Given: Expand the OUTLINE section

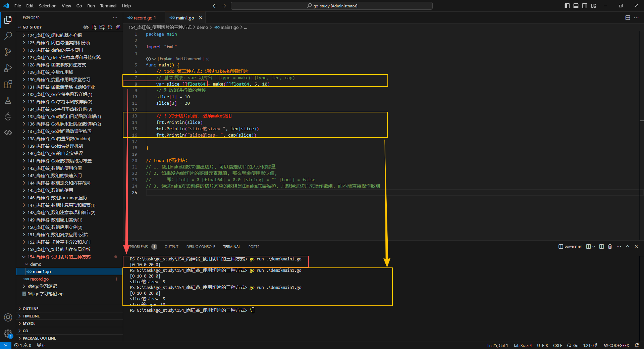Looking at the screenshot, I should (31, 309).
